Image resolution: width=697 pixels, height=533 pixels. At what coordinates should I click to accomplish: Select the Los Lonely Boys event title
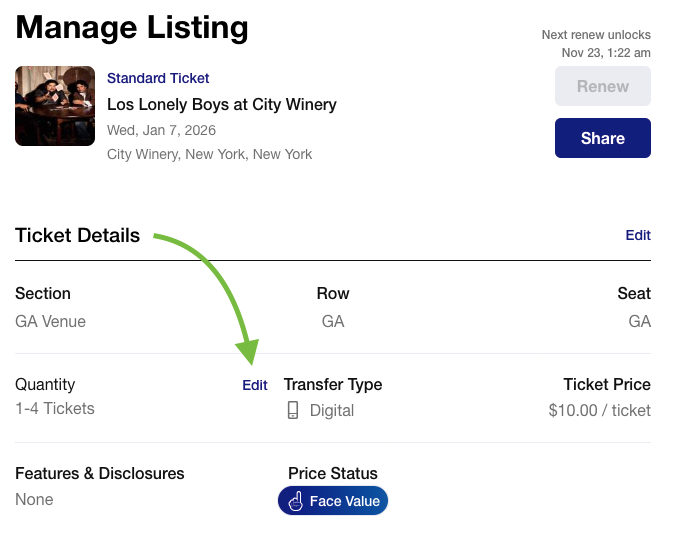click(x=222, y=104)
